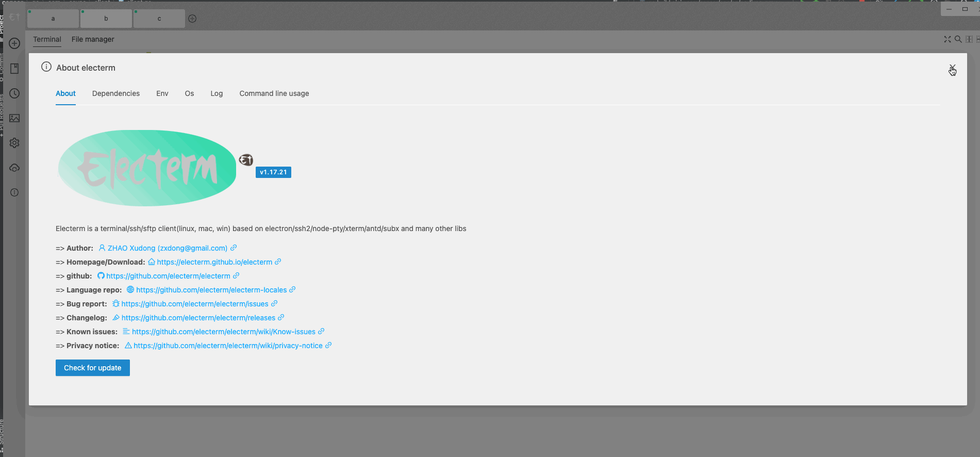
Task: Open the electerm.github.io homepage link
Action: click(x=214, y=262)
